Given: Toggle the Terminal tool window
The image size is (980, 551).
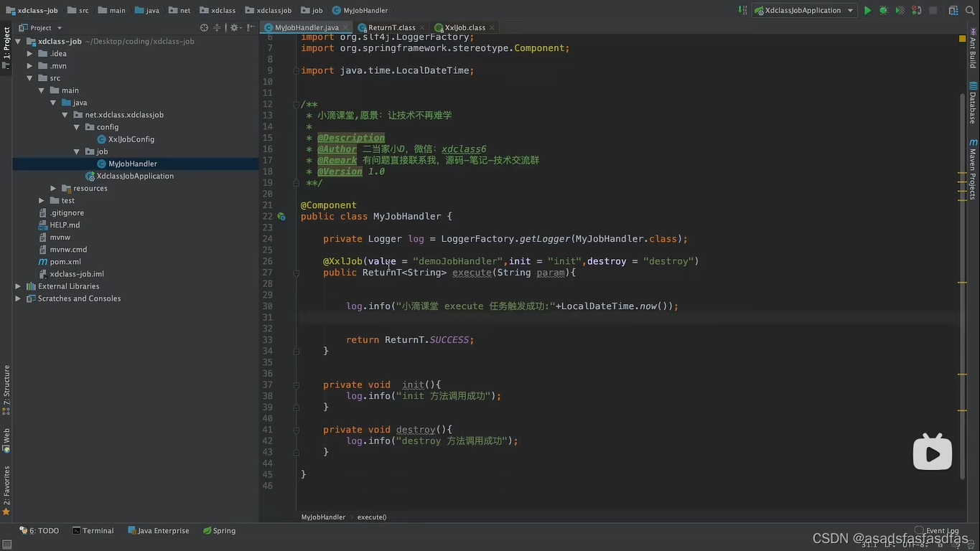Looking at the screenshot, I should point(93,531).
